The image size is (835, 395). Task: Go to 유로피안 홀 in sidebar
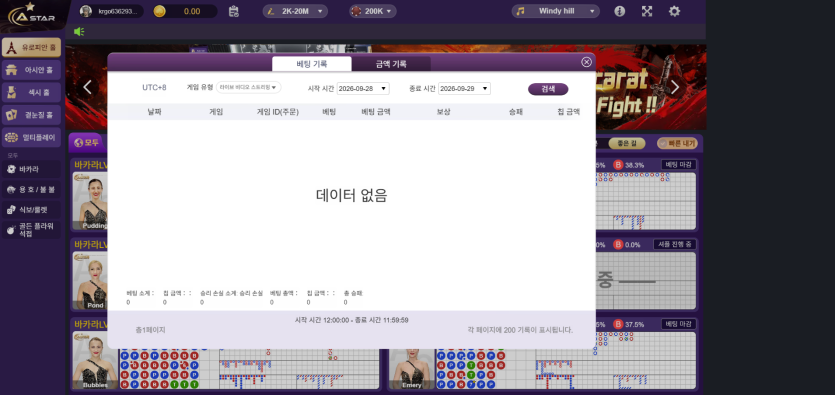pos(31,47)
